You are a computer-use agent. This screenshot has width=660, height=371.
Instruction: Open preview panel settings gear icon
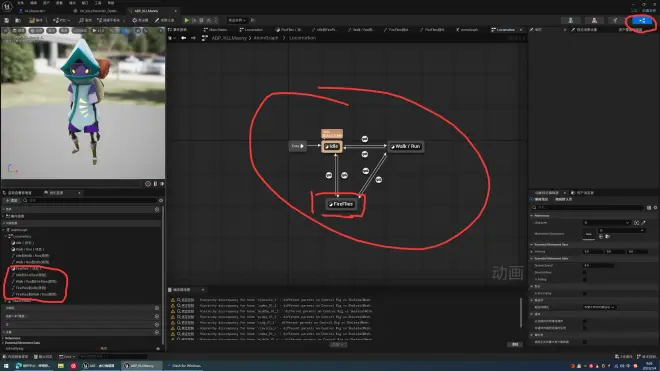pos(655,208)
